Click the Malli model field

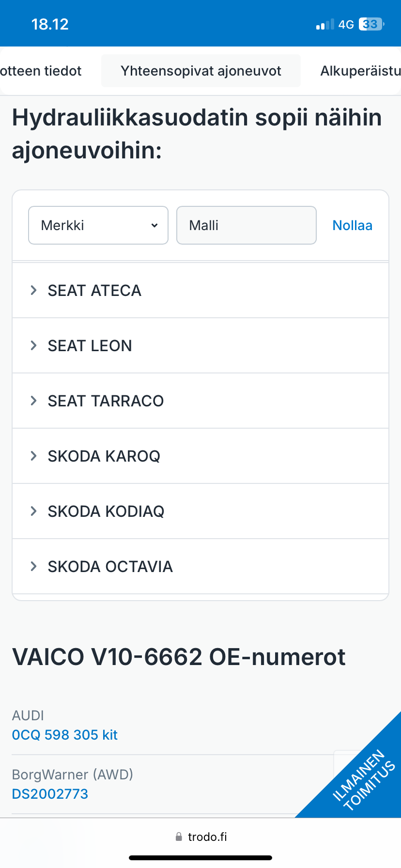pos(246,225)
